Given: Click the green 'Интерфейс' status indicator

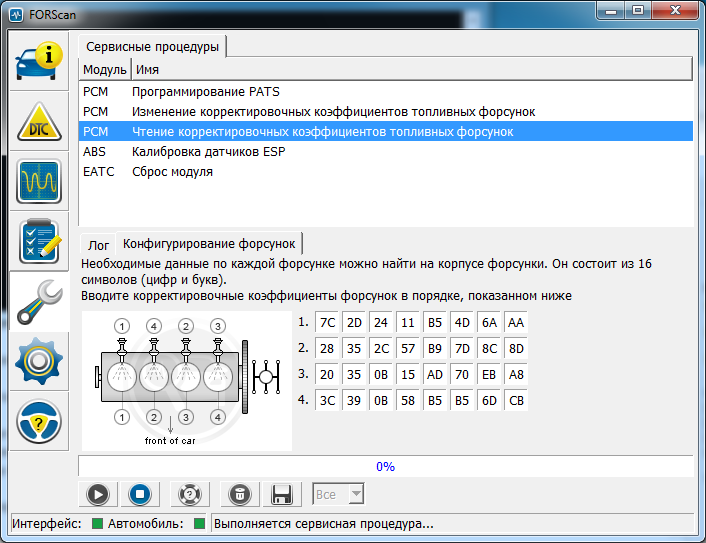Looking at the screenshot, I should coord(97,524).
